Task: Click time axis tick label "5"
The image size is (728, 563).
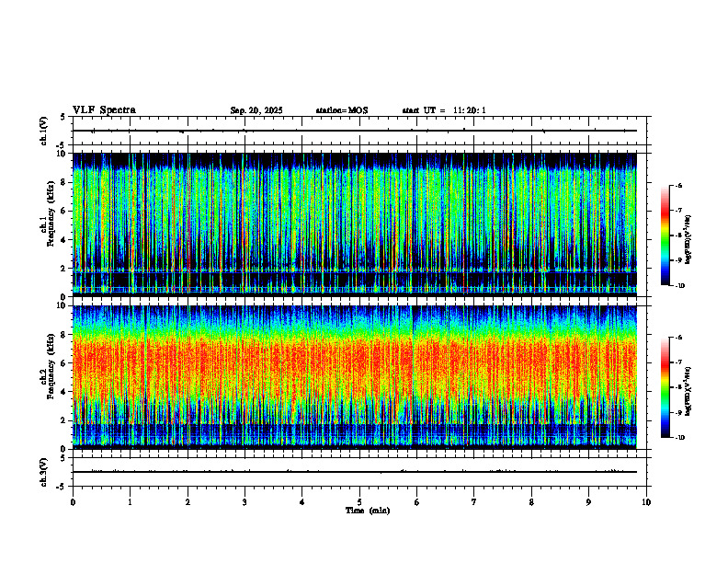Action: point(359,502)
